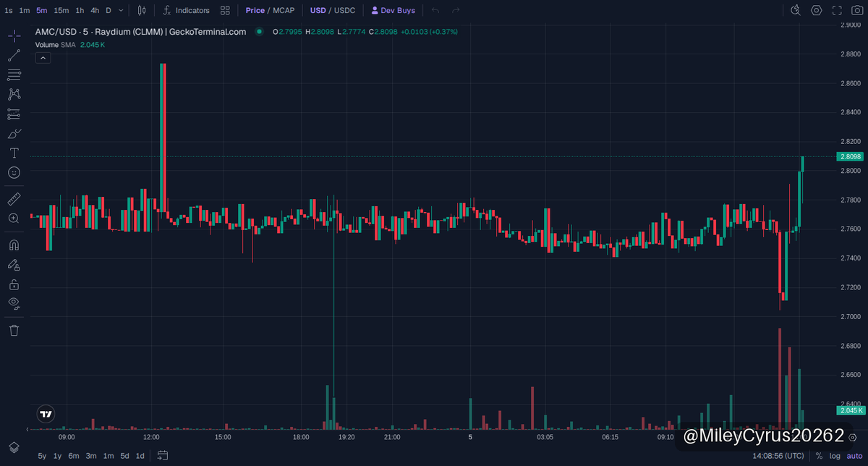Select the Text annotation tool

pos(14,153)
